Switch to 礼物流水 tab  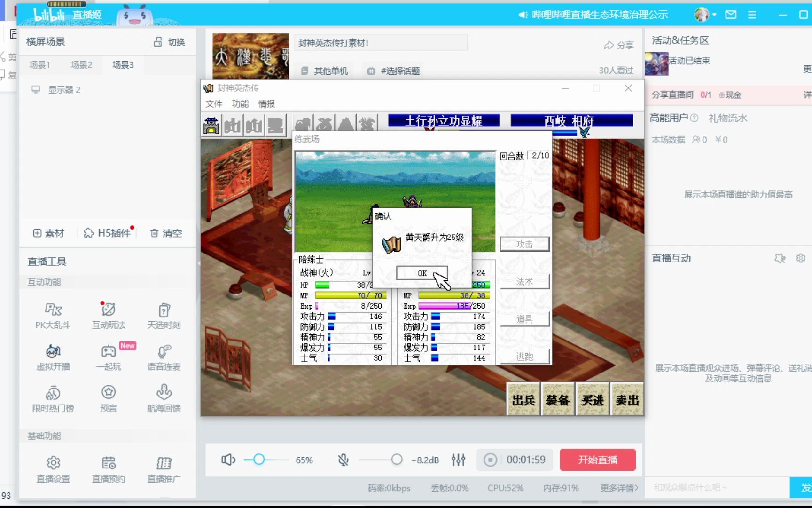(x=728, y=118)
